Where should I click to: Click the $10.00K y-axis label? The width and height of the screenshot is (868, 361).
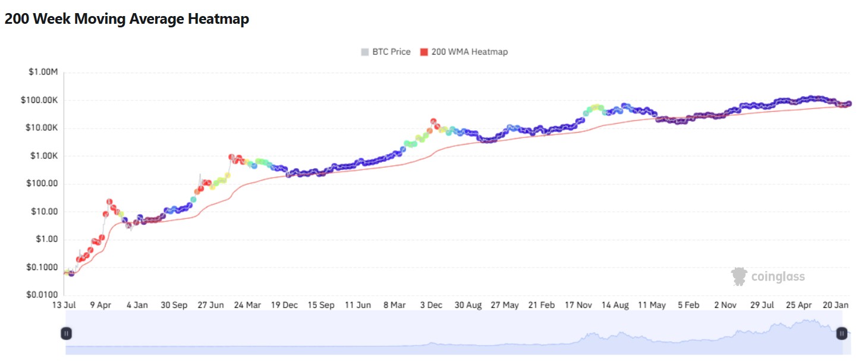[42, 128]
